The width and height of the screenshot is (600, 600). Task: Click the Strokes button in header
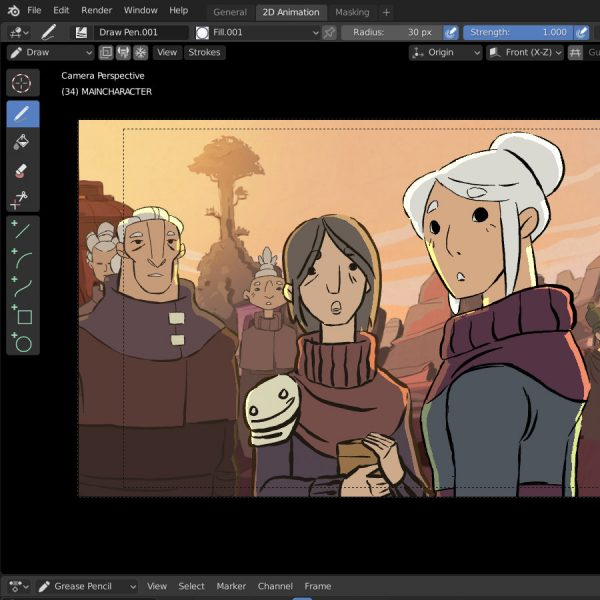click(x=204, y=52)
